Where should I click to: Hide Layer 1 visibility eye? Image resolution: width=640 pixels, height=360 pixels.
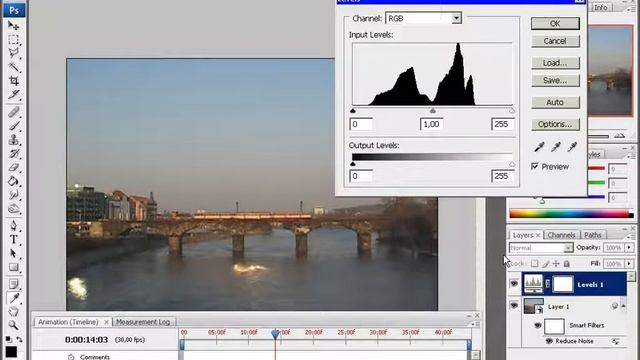(x=514, y=305)
